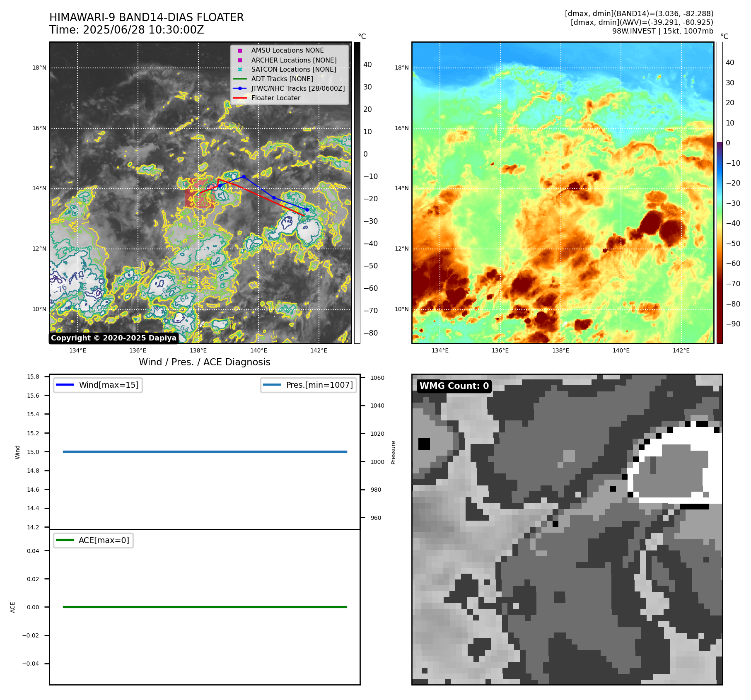Click the 'ACE' y-axis label
Viewport: 751px width, 700px height.
(x=12, y=607)
